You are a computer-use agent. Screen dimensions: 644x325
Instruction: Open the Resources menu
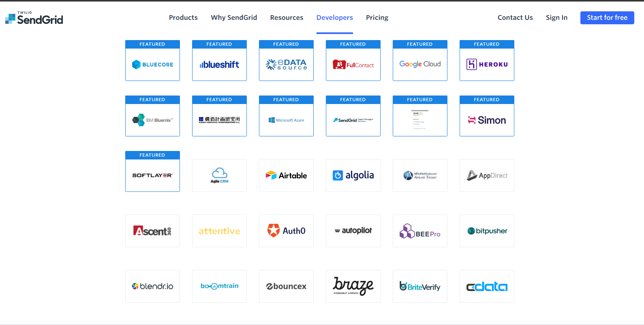pyautogui.click(x=287, y=17)
